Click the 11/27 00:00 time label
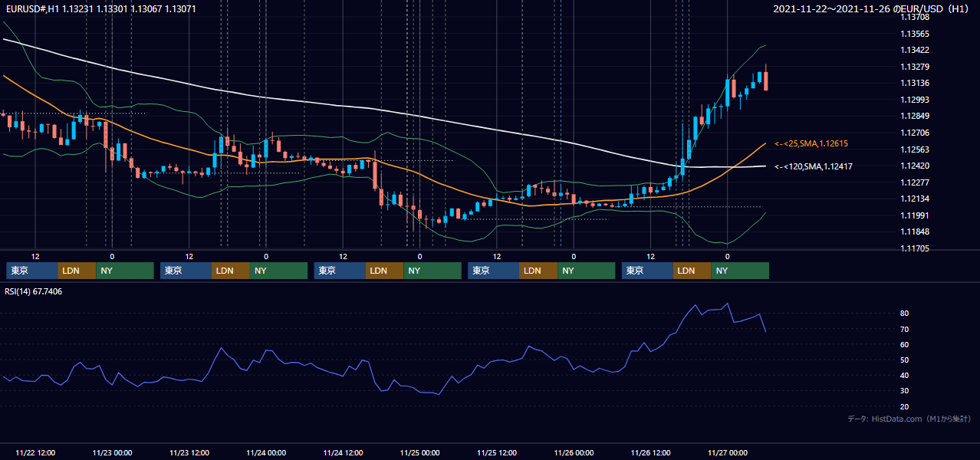Viewport: 980px width, 460px height. tap(727, 452)
